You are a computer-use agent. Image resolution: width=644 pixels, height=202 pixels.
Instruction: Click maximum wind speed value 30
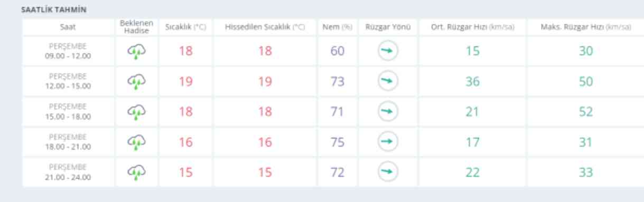[585, 51]
